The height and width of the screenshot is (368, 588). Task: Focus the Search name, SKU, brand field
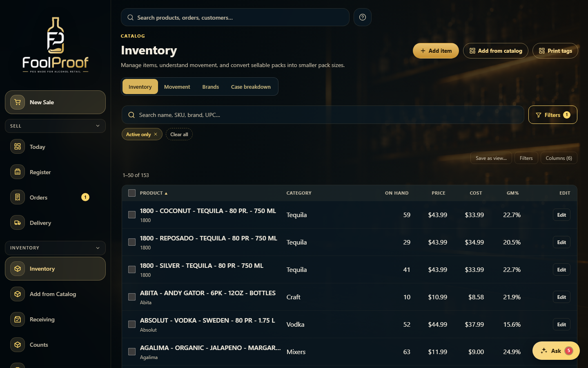[323, 115]
